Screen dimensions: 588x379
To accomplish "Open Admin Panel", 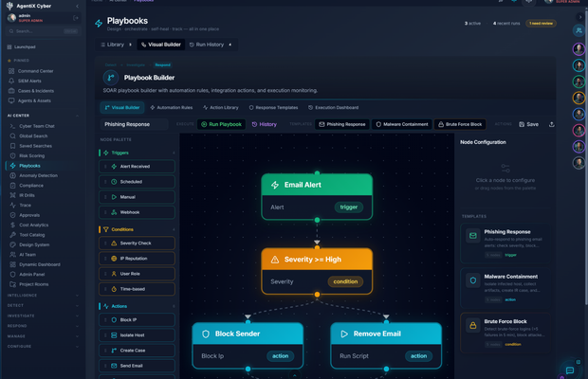I will pyautogui.click(x=32, y=275).
